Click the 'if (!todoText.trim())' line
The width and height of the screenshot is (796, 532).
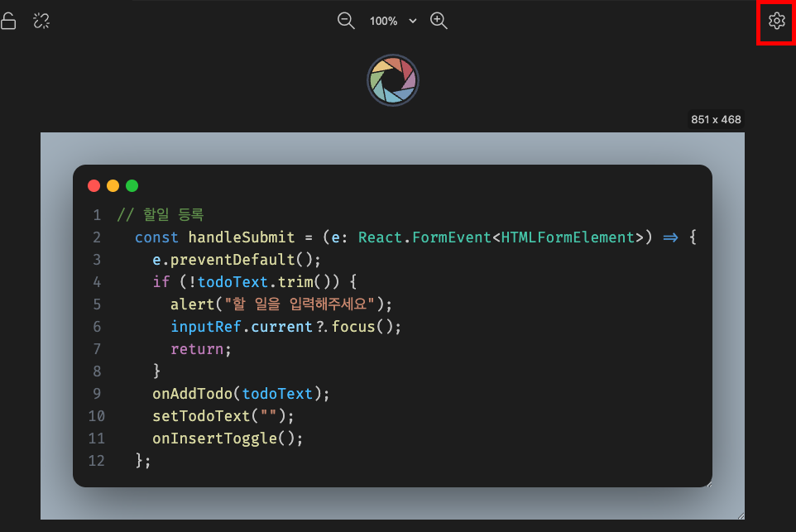point(254,282)
